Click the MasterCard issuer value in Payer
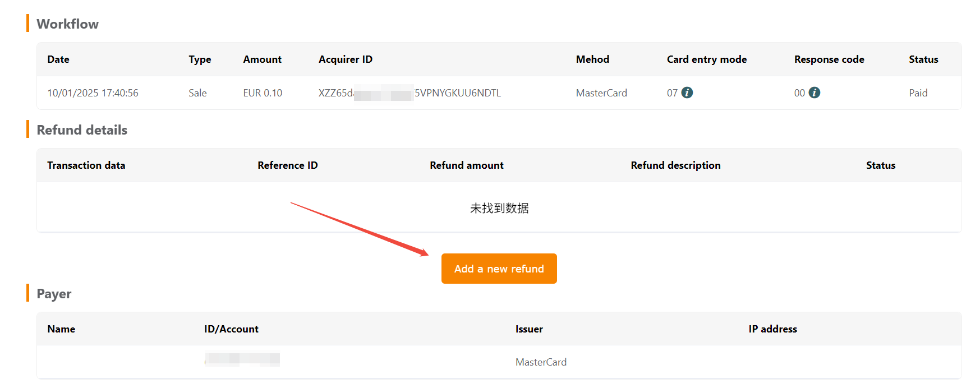The height and width of the screenshot is (388, 980). [x=541, y=362]
